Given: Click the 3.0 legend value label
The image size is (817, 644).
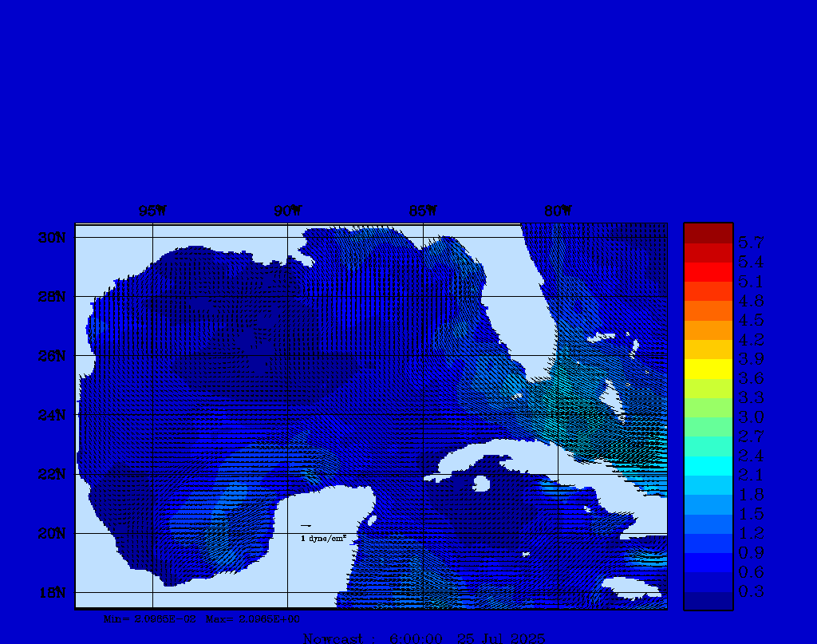Looking at the screenshot, I should pyautogui.click(x=751, y=417).
